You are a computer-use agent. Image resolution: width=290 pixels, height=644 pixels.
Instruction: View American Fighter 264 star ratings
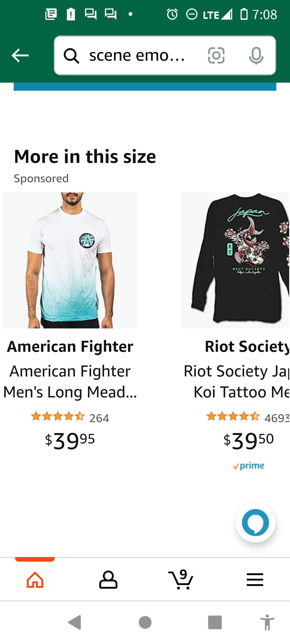70,417
